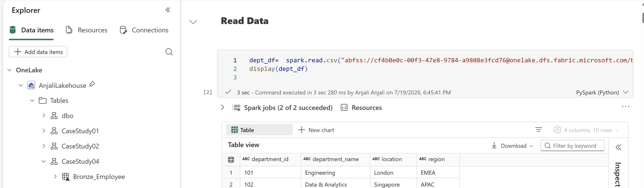This screenshot has width=644, height=188.
Task: Click the table grid corner icon
Action: [231, 160]
